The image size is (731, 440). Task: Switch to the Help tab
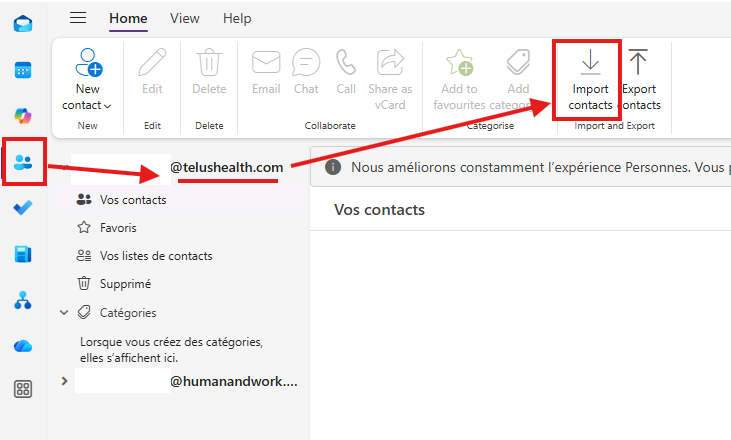coord(237,19)
